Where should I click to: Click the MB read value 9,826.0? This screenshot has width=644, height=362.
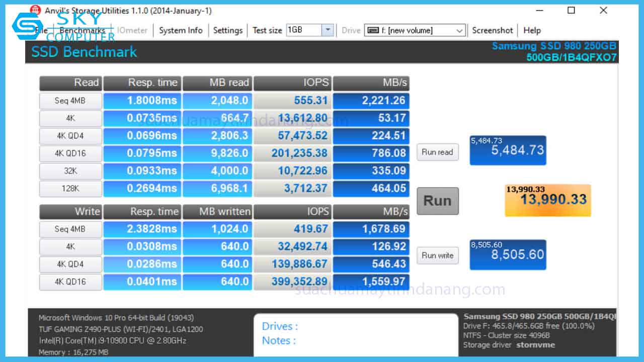pyautogui.click(x=217, y=153)
